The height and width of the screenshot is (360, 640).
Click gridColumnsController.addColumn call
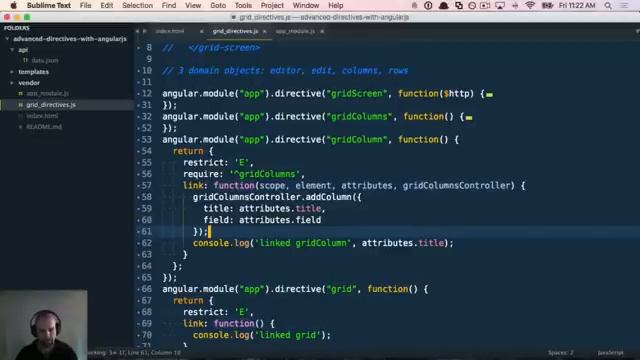tap(277, 197)
